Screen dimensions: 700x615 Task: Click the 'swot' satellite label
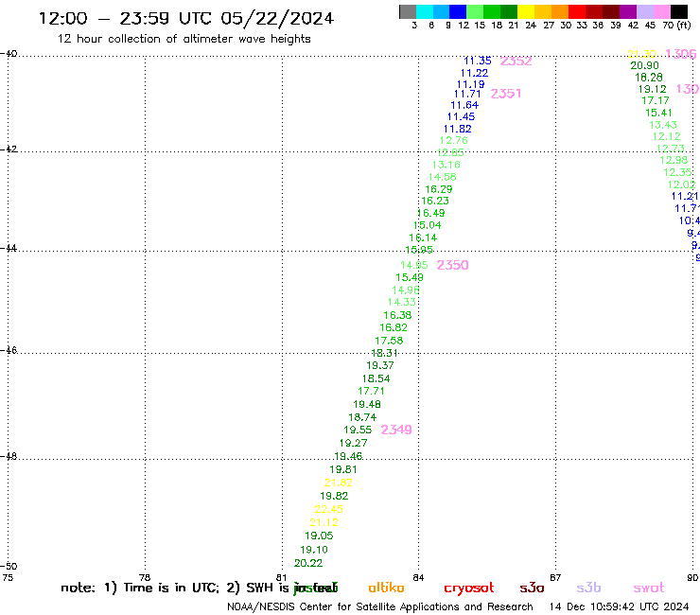coord(649,588)
